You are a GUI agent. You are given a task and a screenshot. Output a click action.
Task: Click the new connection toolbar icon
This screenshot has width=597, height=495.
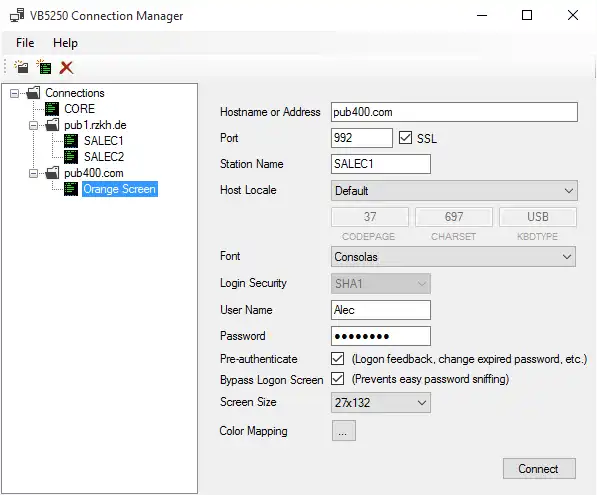pyautogui.click(x=44, y=67)
